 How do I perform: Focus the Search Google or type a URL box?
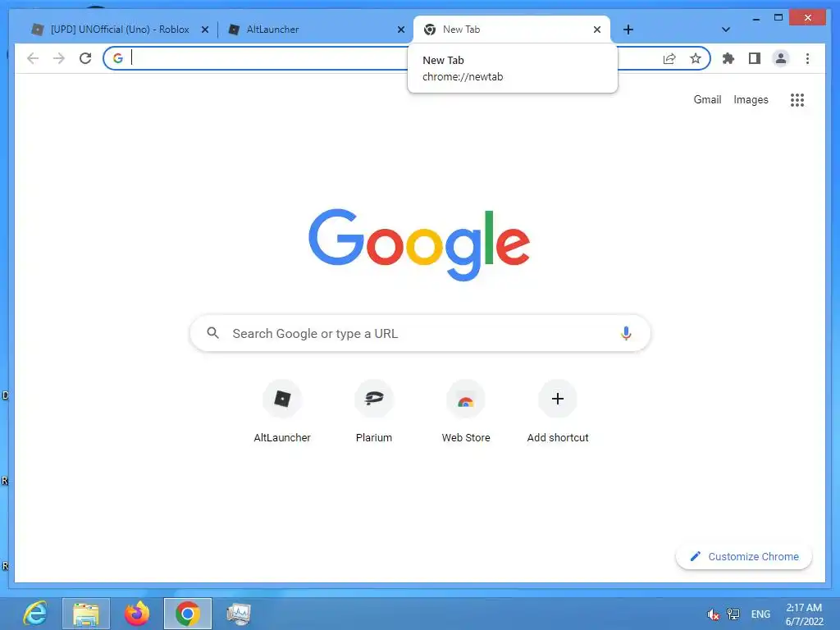tap(421, 333)
